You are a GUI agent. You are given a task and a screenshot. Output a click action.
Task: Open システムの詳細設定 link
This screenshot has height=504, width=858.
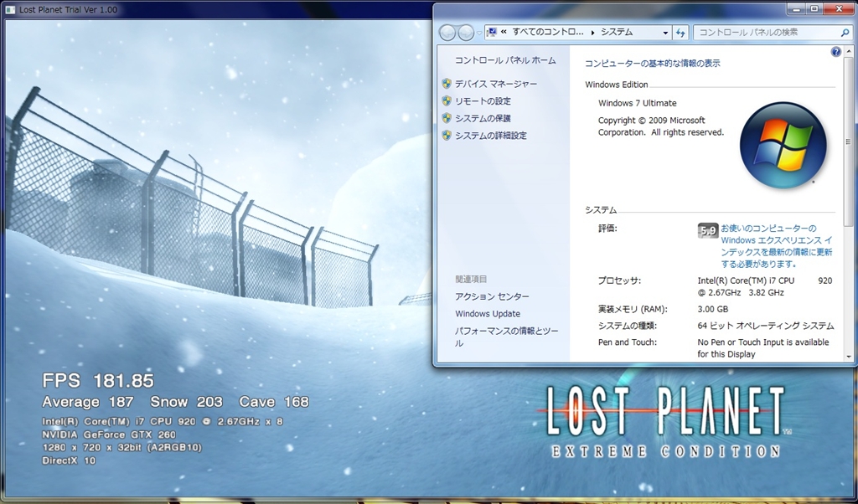491,136
